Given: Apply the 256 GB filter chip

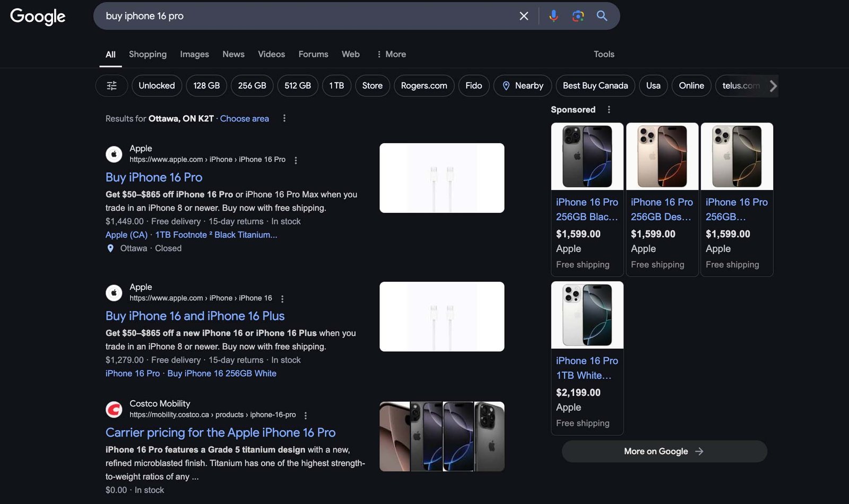Looking at the screenshot, I should [252, 85].
